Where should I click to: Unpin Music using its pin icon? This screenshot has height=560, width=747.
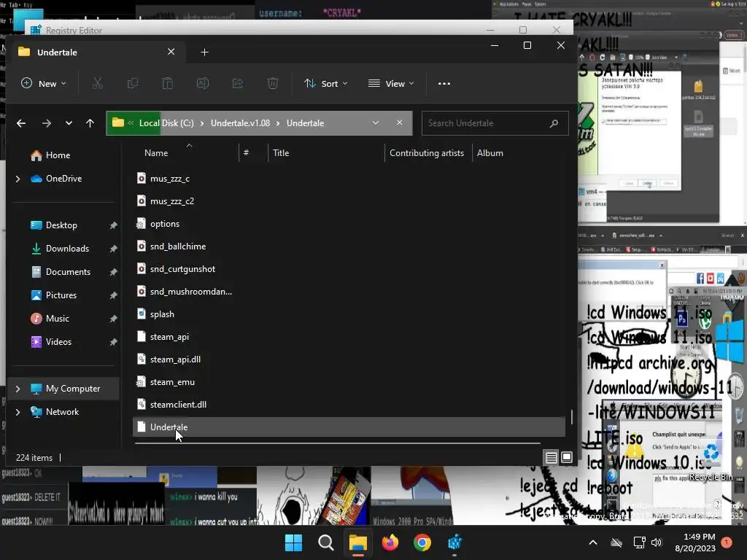pyautogui.click(x=113, y=319)
